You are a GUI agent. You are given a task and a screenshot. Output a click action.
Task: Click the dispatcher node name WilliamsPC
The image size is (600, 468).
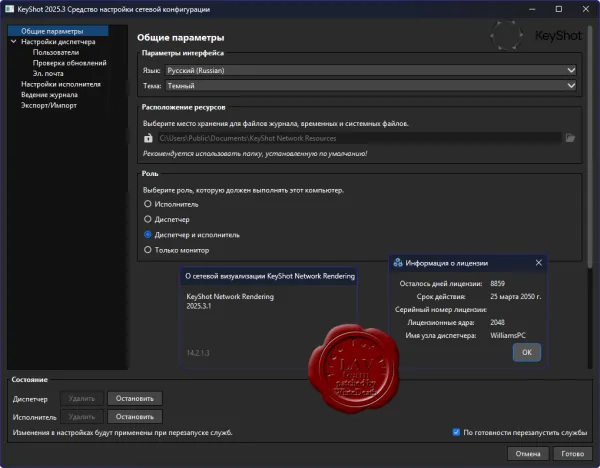508,336
